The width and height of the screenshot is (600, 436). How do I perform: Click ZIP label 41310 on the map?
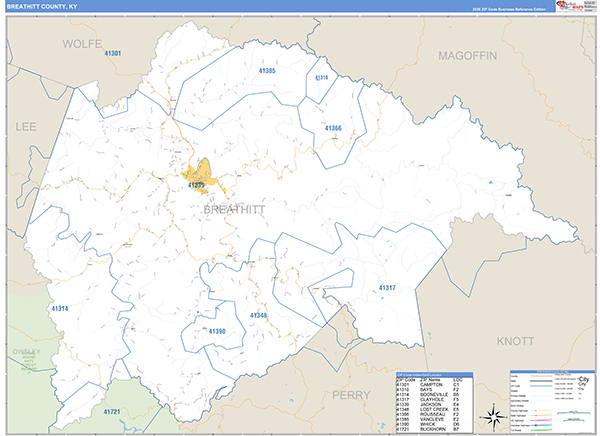pyautogui.click(x=321, y=77)
